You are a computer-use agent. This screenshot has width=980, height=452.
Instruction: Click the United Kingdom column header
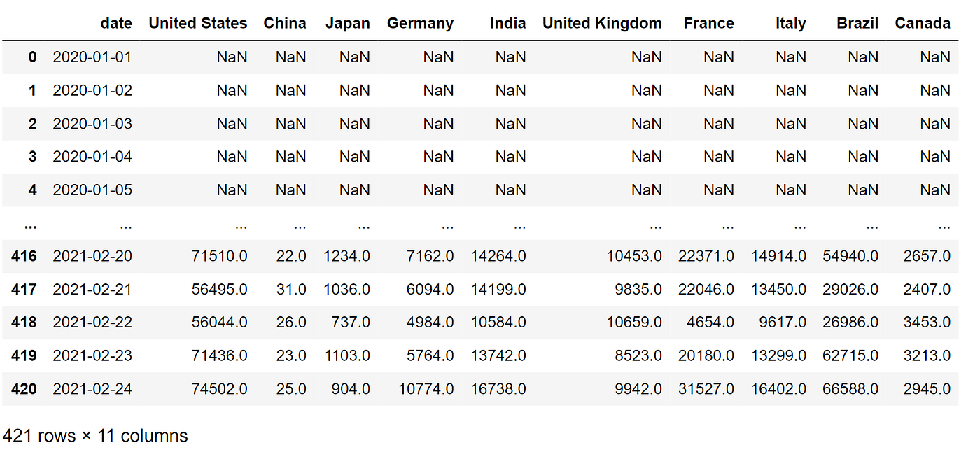[x=602, y=23]
